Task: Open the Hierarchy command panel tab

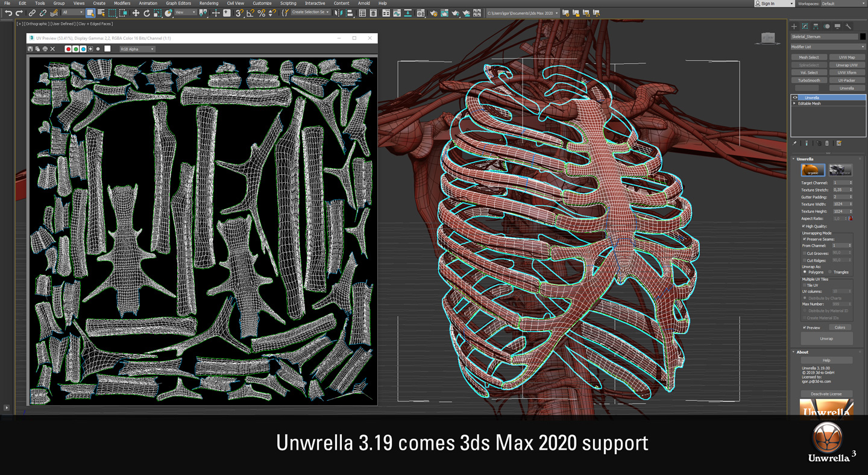Action: pyautogui.click(x=816, y=27)
